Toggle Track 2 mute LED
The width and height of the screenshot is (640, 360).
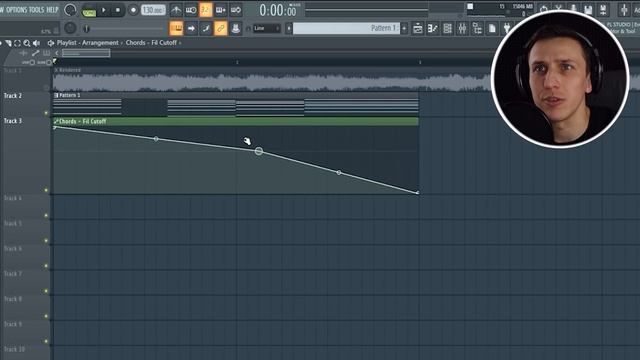pyautogui.click(x=46, y=113)
